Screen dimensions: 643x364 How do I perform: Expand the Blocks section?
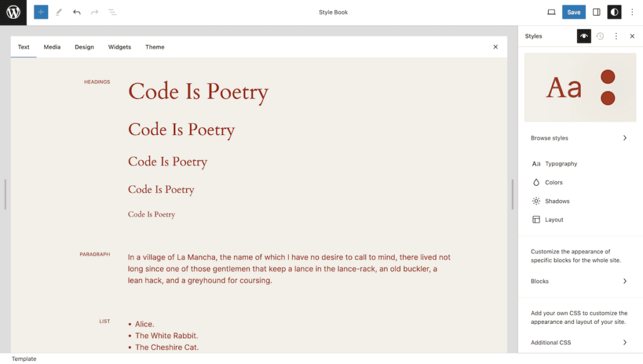[x=579, y=281]
